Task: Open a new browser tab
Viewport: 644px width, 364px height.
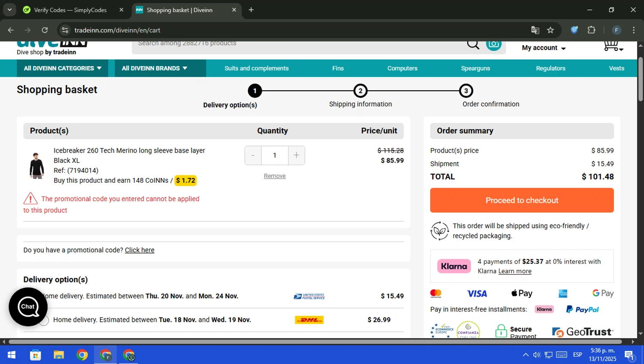Action: tap(251, 10)
